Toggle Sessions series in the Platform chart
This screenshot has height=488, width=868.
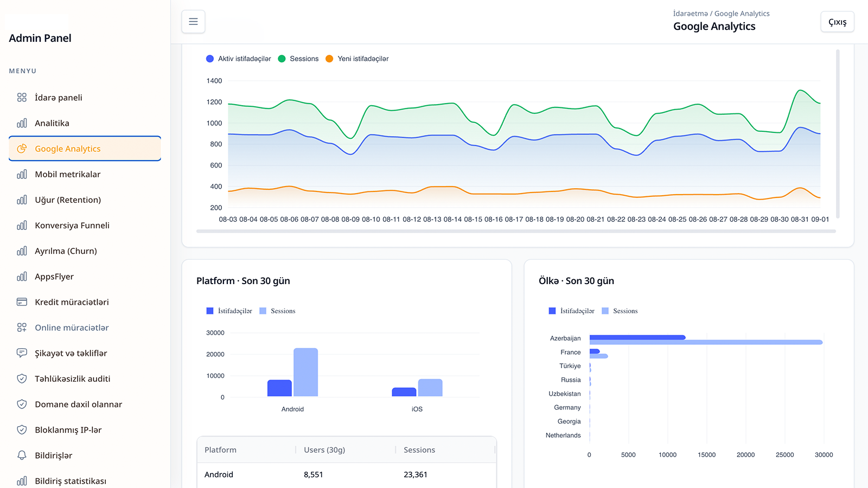coord(277,311)
